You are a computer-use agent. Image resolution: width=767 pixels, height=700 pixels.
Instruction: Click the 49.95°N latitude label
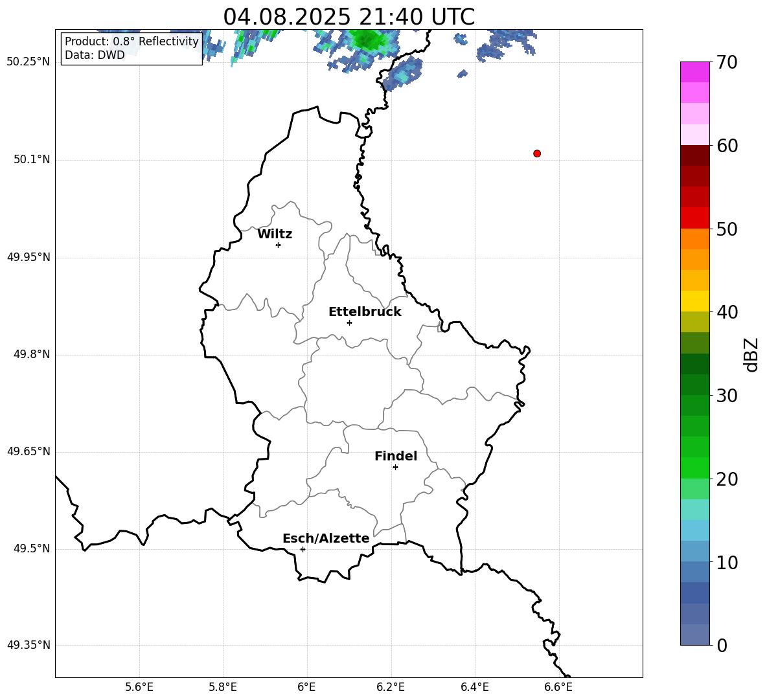(29, 257)
